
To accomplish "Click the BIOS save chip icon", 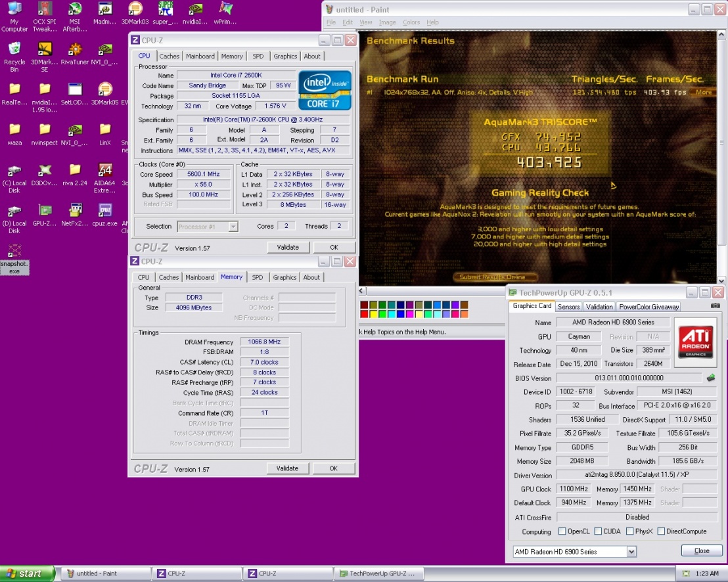I will (710, 378).
